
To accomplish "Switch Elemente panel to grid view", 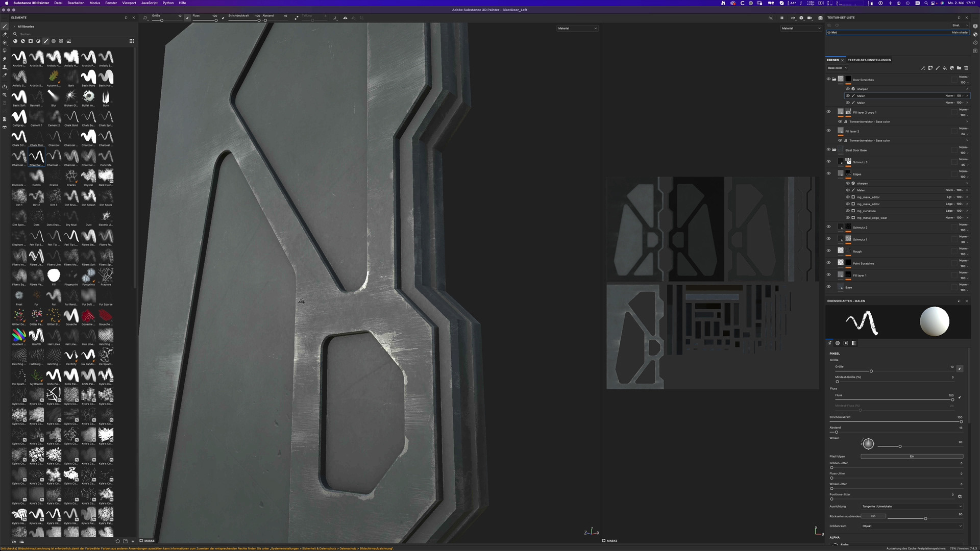I will click(132, 41).
